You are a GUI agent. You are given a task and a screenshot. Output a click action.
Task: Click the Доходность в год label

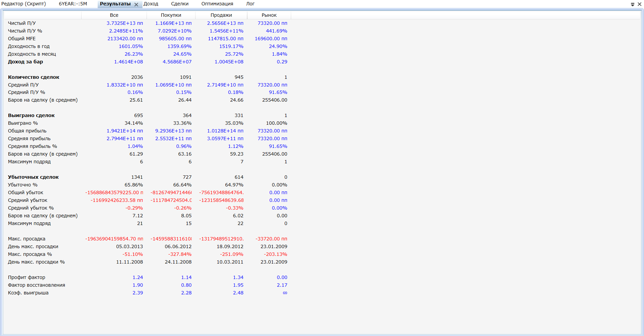[29, 46]
